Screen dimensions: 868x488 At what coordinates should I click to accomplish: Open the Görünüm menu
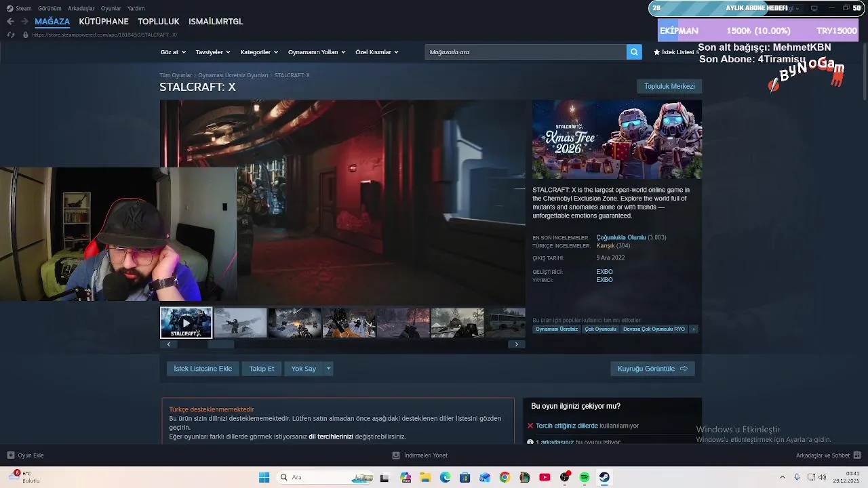(50, 8)
